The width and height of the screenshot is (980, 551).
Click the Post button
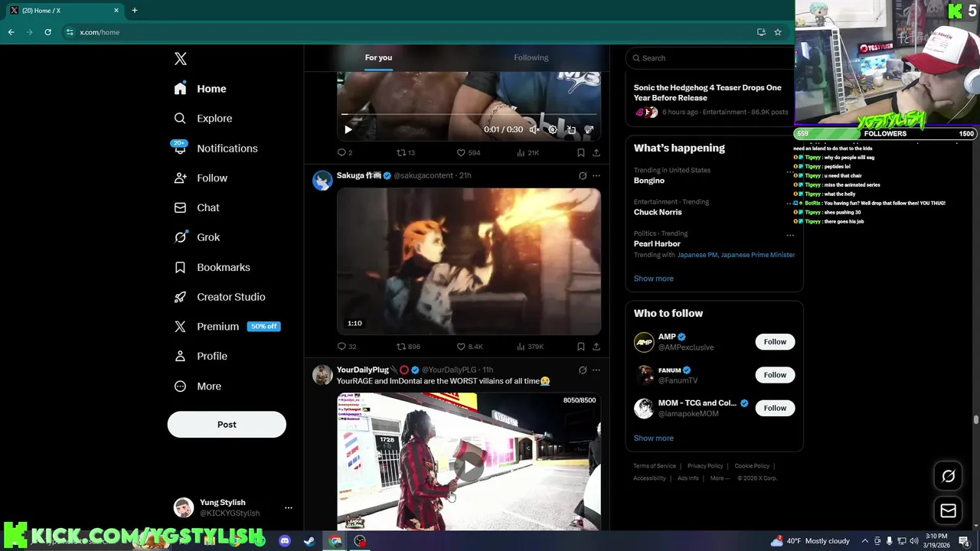(x=227, y=425)
